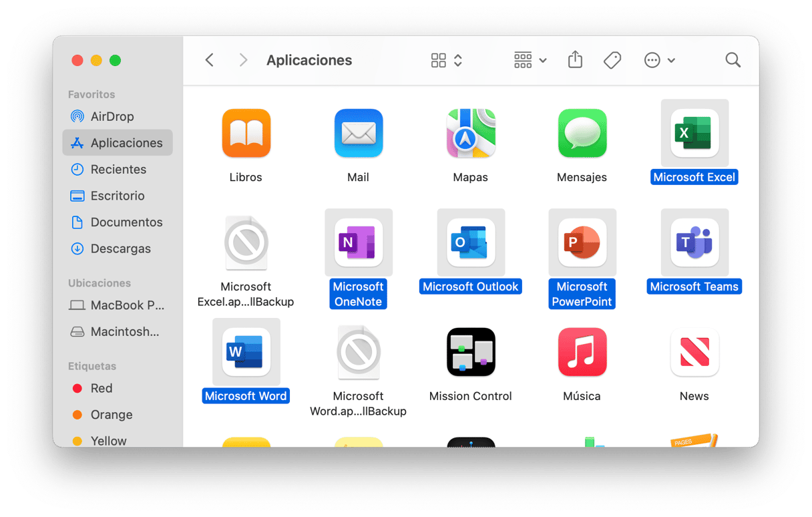Select the News app icon
This screenshot has width=812, height=517.
694,352
